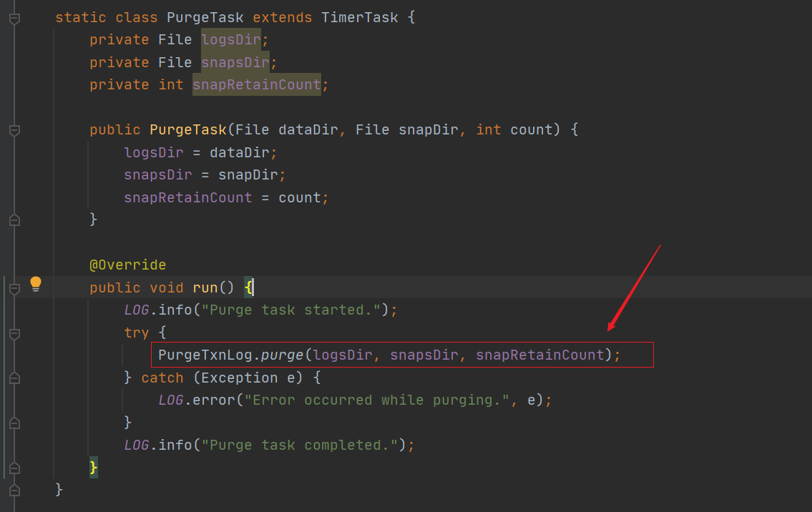812x512 pixels.
Task: Click the @Override annotation
Action: [x=128, y=265]
